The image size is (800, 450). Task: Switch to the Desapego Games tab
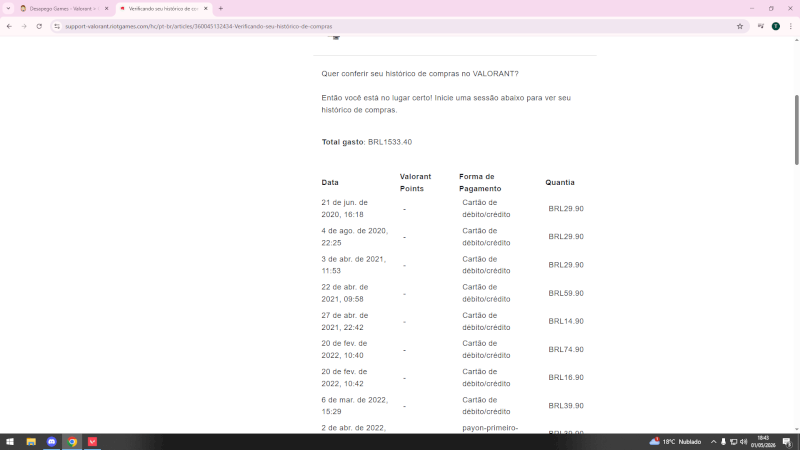pos(63,9)
